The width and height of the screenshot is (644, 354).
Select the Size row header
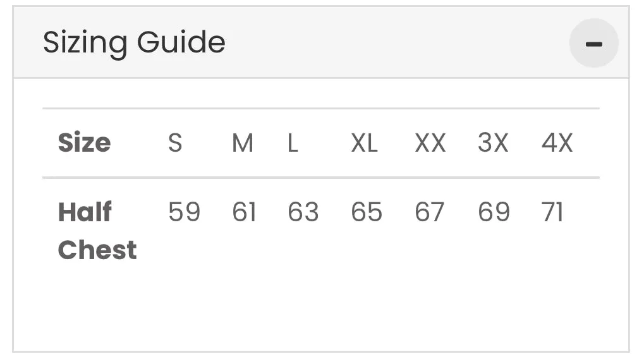pos(84,143)
